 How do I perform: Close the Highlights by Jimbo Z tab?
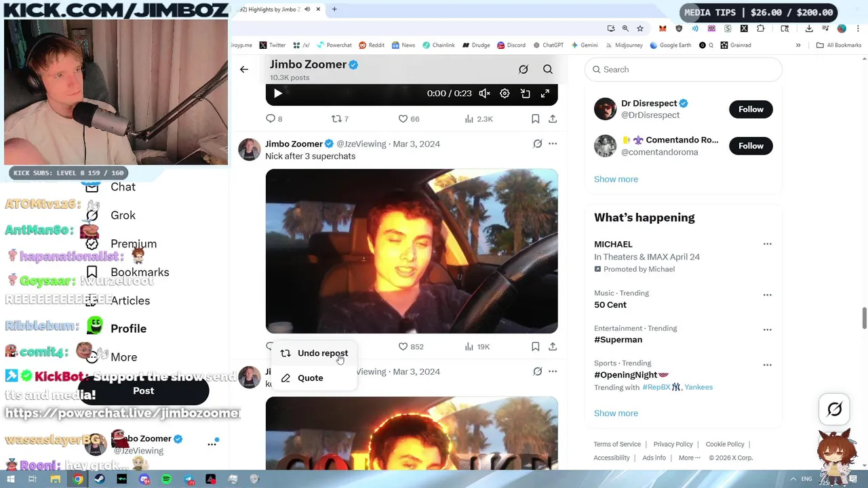[318, 9]
